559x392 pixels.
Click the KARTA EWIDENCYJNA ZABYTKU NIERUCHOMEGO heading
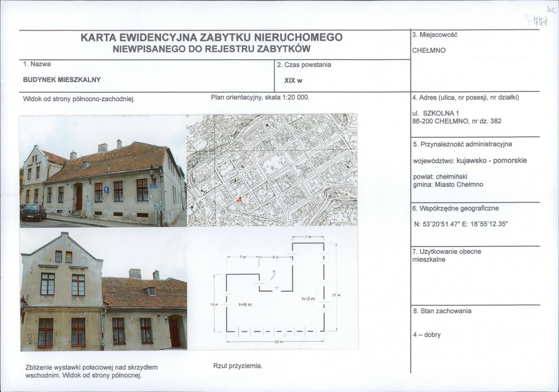[211, 37]
